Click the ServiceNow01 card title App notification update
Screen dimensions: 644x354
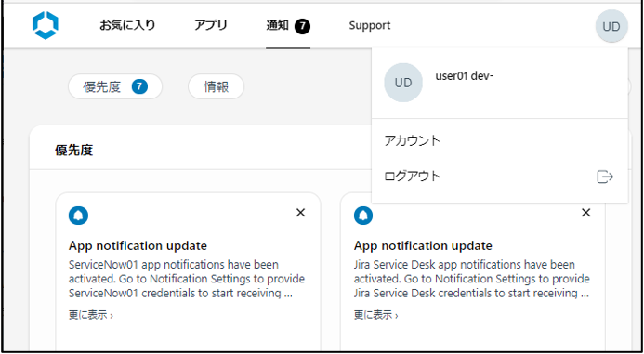[x=138, y=246]
